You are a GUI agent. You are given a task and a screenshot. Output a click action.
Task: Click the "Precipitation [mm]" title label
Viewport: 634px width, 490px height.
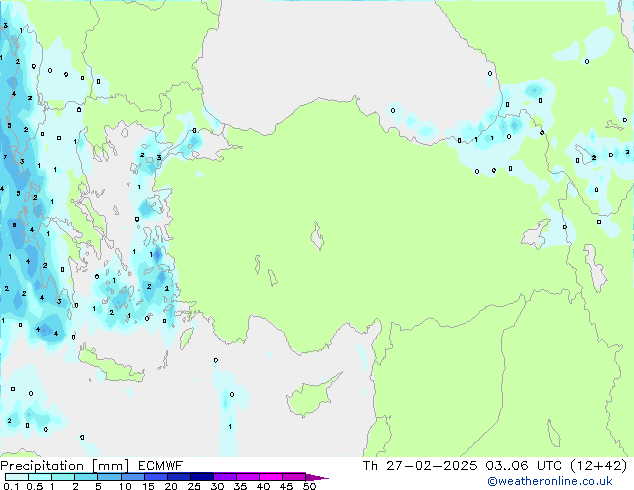(62, 465)
